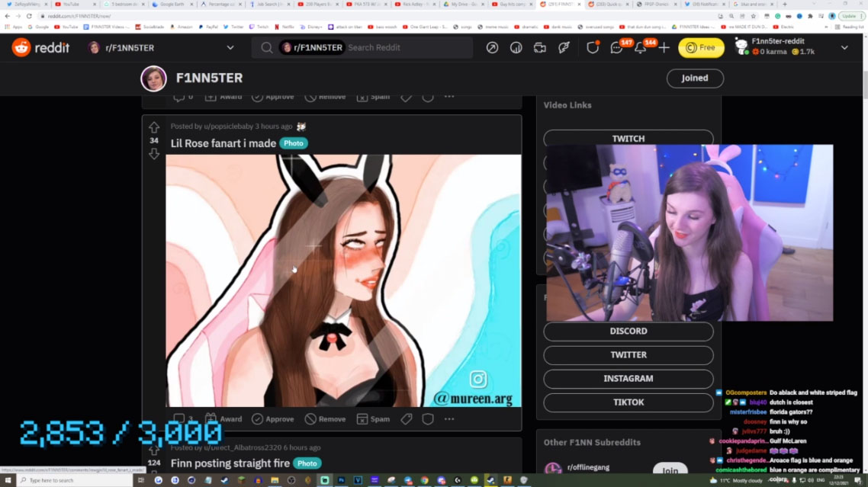Click the Joined button
This screenshot has width=868, height=487.
695,78
